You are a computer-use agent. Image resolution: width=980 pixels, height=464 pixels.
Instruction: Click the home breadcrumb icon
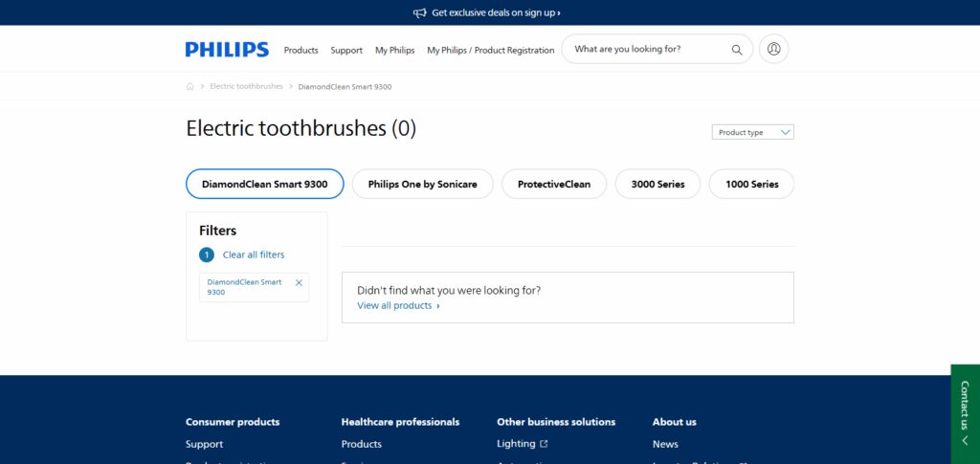[x=190, y=87]
